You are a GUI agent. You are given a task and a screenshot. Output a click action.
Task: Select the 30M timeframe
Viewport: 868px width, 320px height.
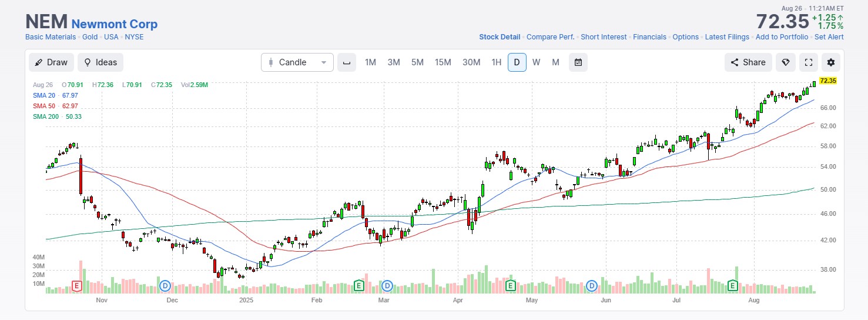click(x=471, y=62)
